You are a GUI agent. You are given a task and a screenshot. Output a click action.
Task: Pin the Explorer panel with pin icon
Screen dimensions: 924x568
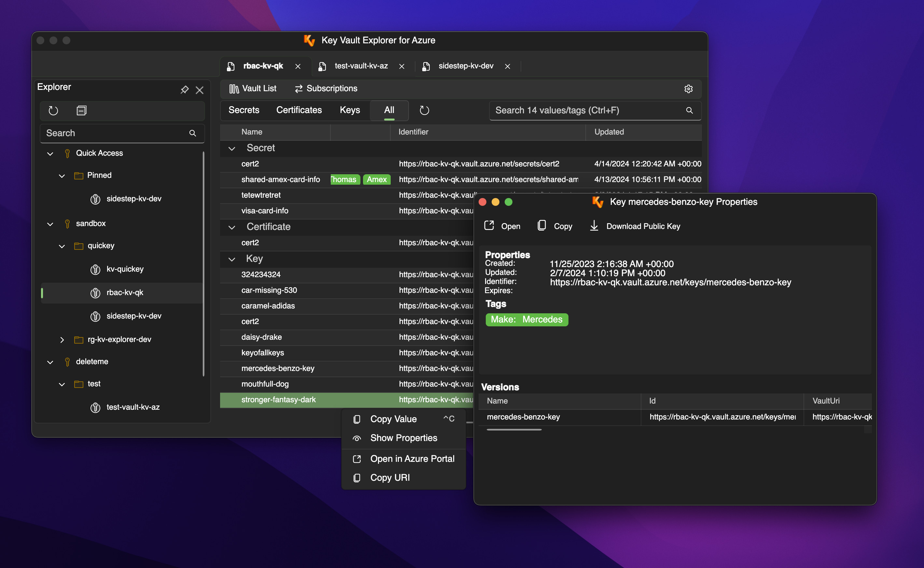pyautogui.click(x=184, y=90)
